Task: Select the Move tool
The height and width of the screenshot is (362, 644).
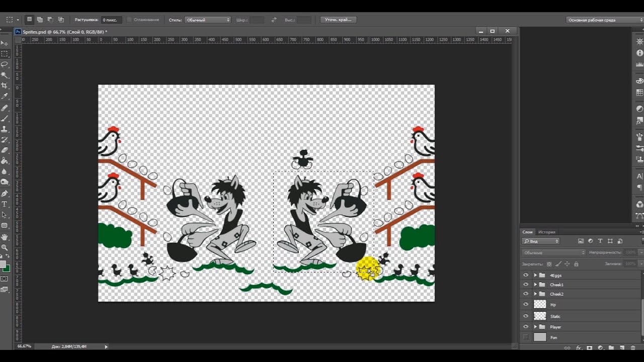Action: pyautogui.click(x=5, y=43)
